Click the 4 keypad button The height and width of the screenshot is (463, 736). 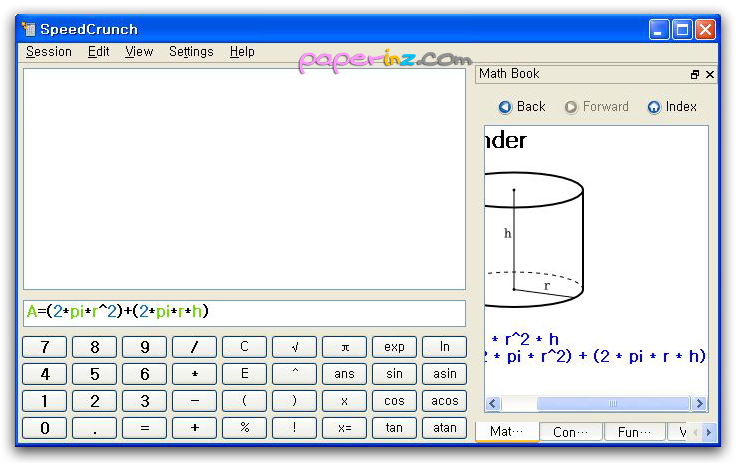(x=45, y=374)
